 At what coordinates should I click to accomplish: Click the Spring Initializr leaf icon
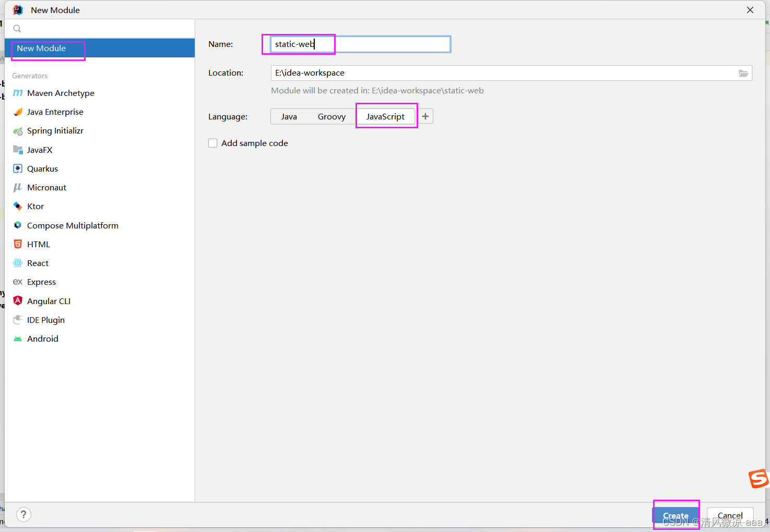[18, 131]
